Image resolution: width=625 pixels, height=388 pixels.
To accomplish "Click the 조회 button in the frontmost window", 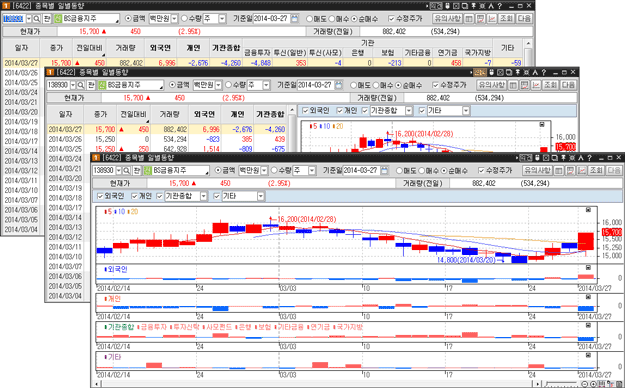I will pyautogui.click(x=596, y=171).
